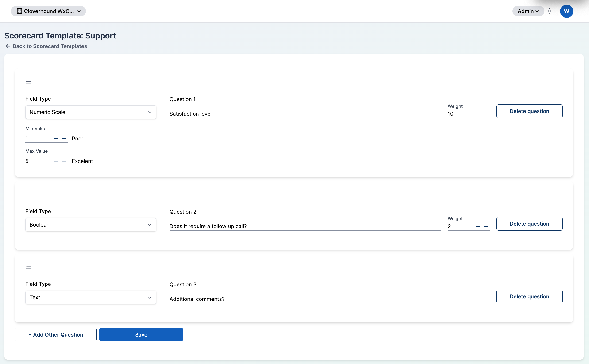Increase the Max Value with plus
589x364 pixels.
pos(64,161)
